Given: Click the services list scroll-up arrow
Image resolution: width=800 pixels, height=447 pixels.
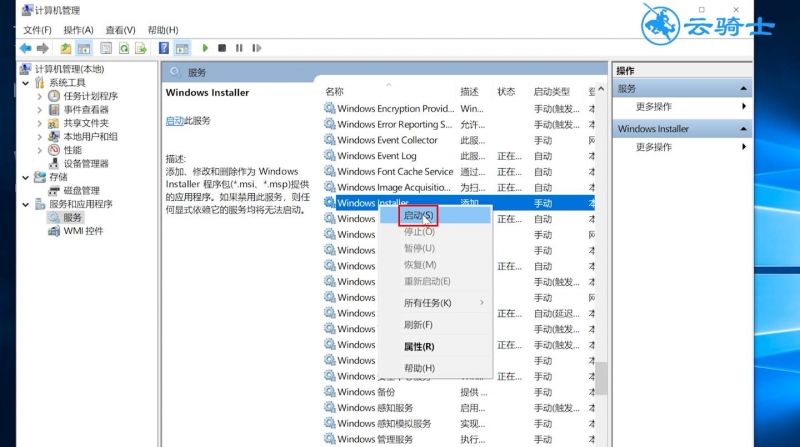Looking at the screenshot, I should 601,89.
